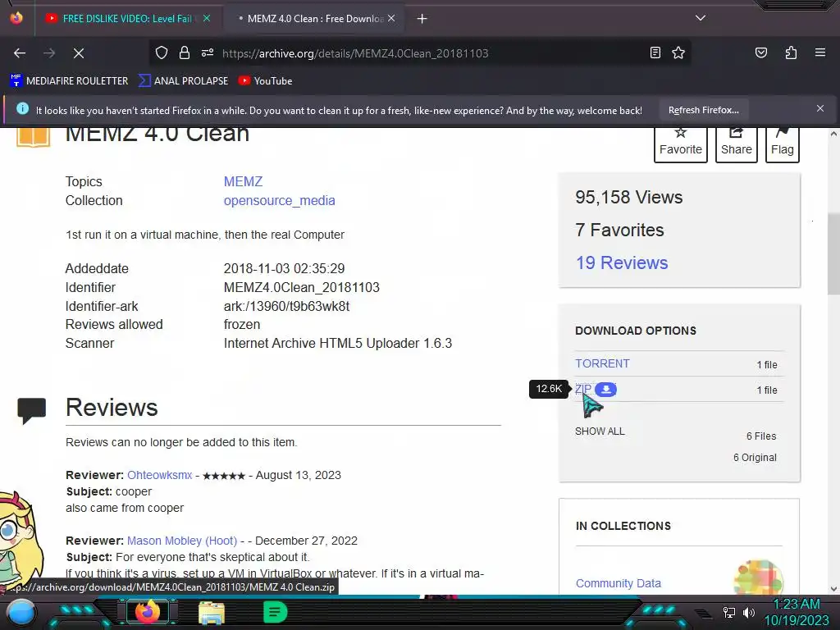The image size is (840, 630).
Task: Open site permissions icon in address bar
Action: 208,53
